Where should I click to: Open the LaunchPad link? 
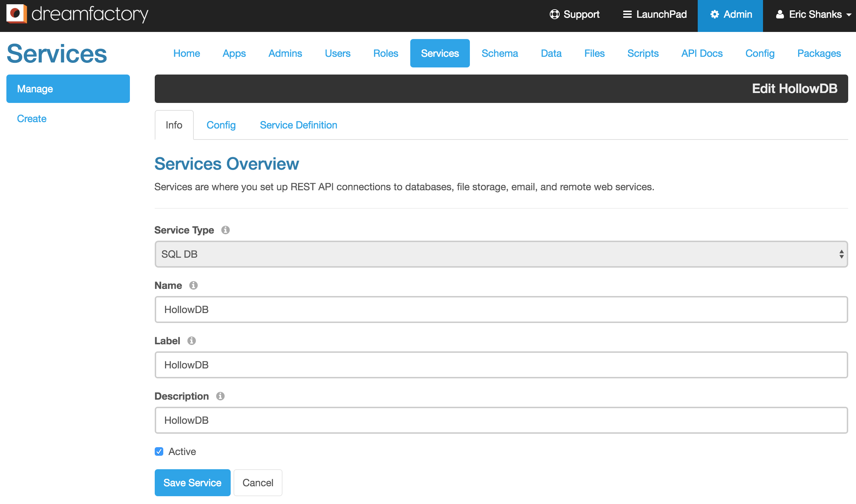(655, 14)
